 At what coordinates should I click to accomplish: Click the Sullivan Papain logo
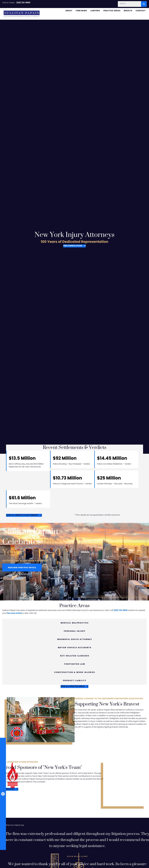(x=22, y=14)
